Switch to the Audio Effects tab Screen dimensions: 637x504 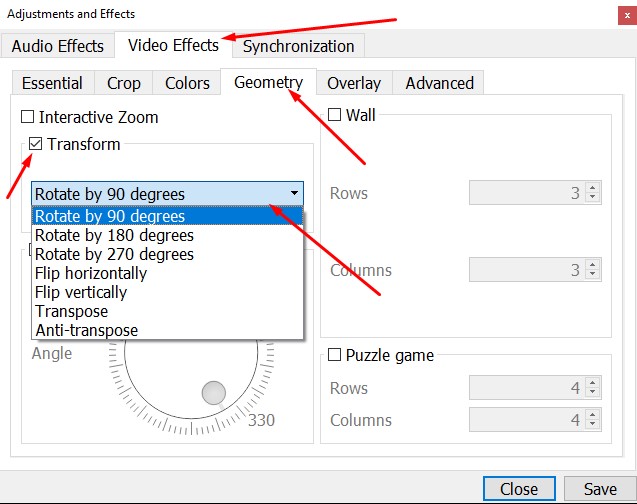click(x=57, y=46)
